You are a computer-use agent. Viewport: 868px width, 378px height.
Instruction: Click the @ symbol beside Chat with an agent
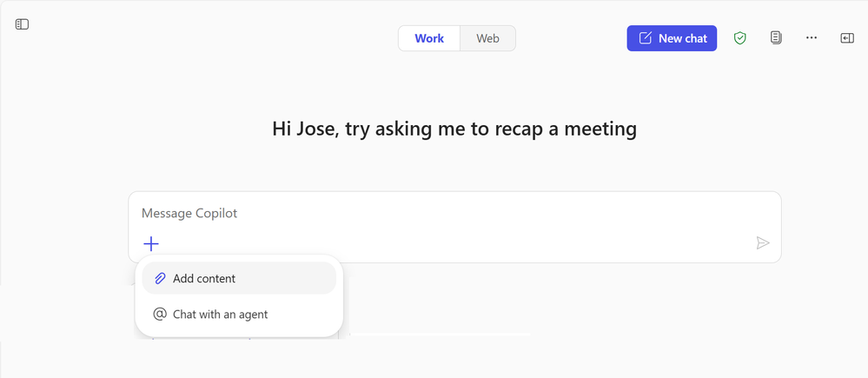(x=160, y=315)
